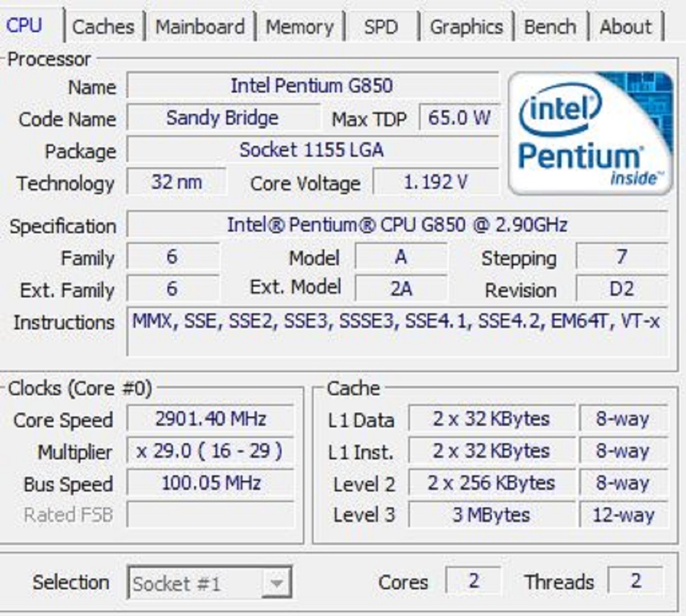Screen dimensions: 686x616
Task: Click the Processor group title
Action: point(49,59)
